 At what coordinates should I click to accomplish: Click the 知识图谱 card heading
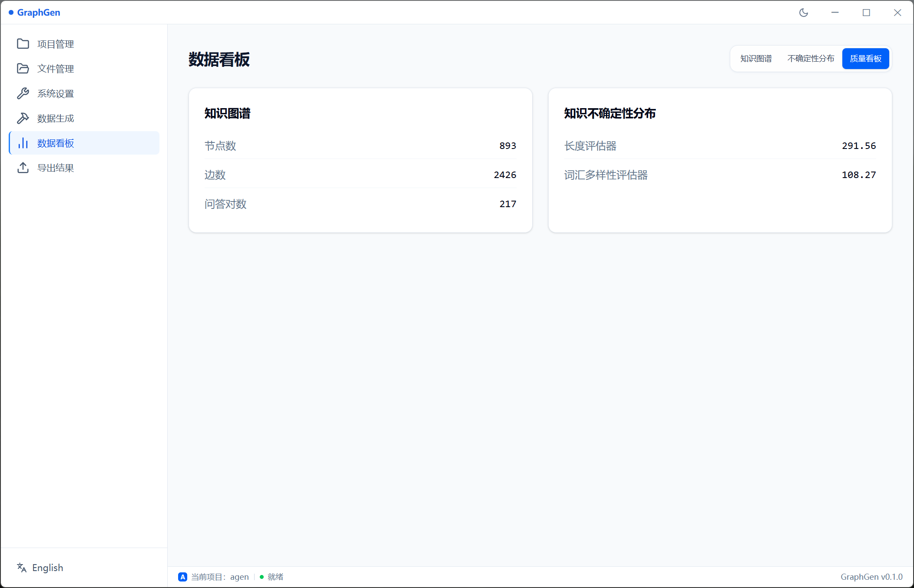click(228, 113)
